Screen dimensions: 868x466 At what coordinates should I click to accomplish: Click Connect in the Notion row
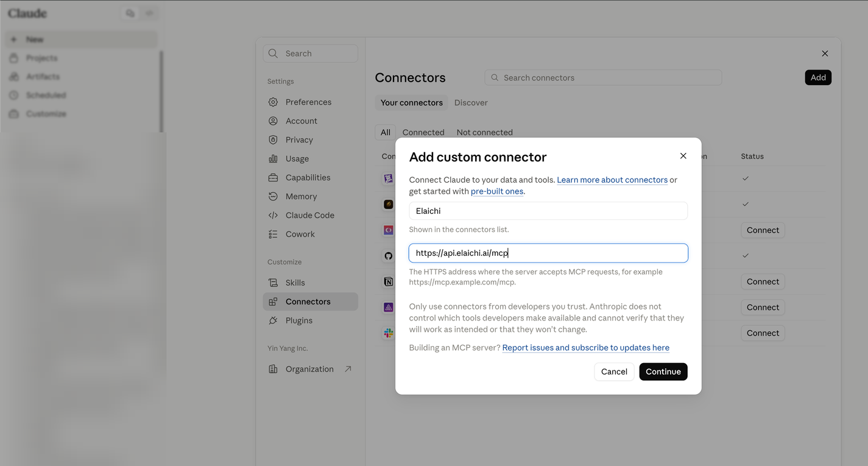click(763, 281)
